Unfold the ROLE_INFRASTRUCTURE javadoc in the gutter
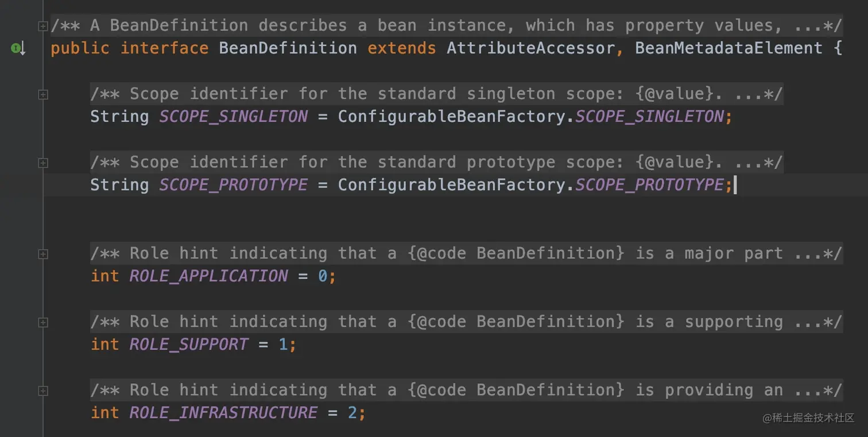 (42, 391)
